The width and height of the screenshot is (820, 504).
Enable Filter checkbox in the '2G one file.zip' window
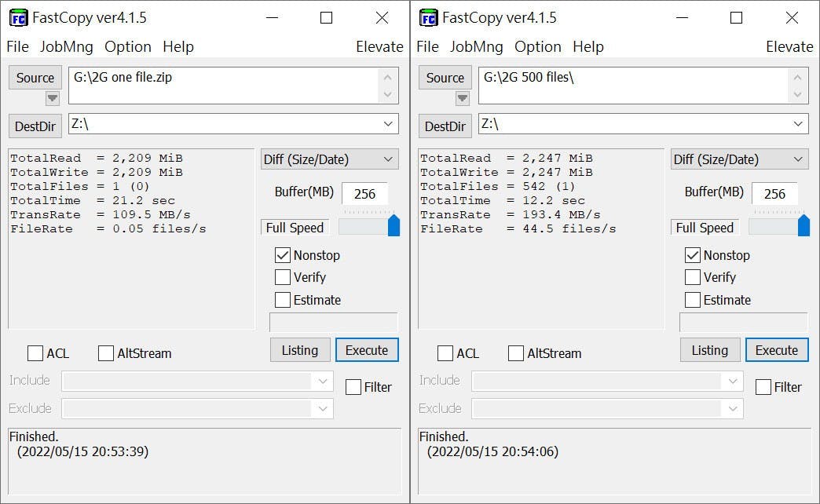pos(353,387)
